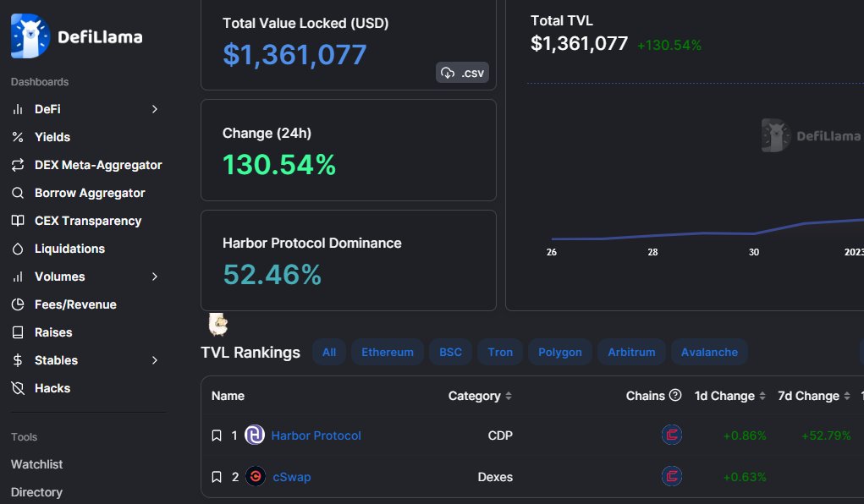864x504 pixels.
Task: Click the CDP category cell
Action: pos(500,436)
